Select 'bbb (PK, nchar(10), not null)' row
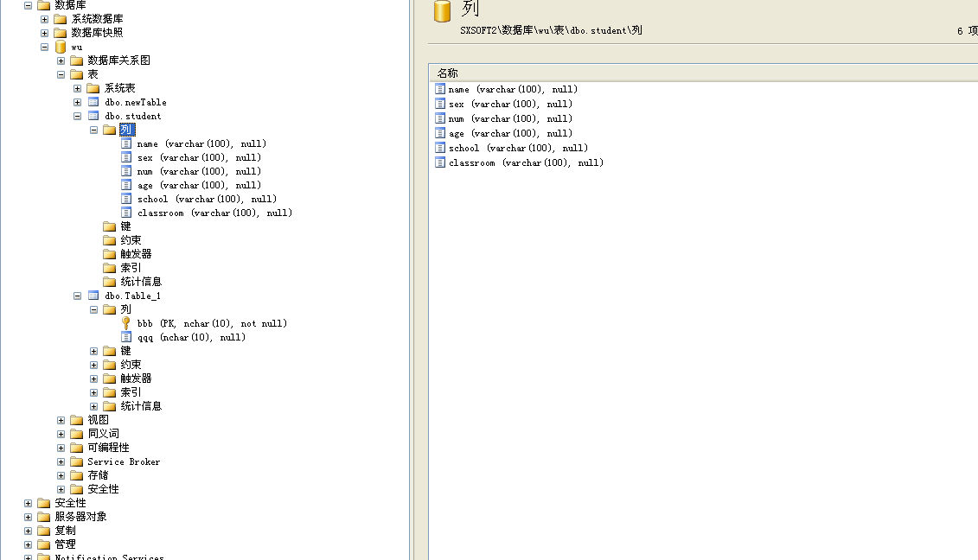The height and width of the screenshot is (560, 978). coord(212,323)
